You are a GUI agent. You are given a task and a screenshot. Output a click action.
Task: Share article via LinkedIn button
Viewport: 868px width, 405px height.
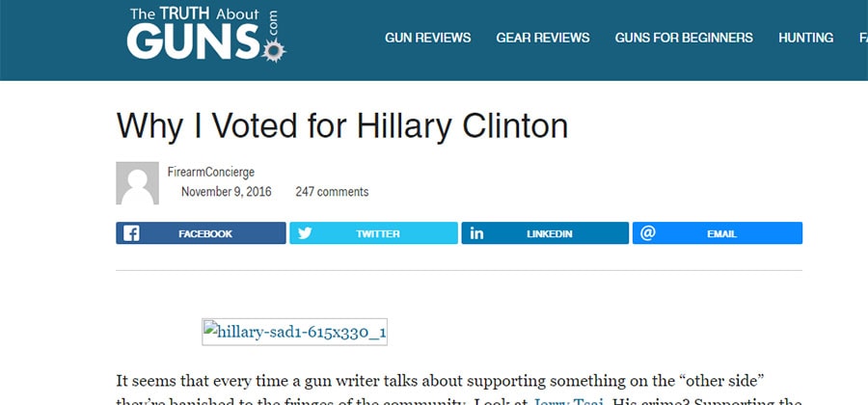(x=545, y=233)
